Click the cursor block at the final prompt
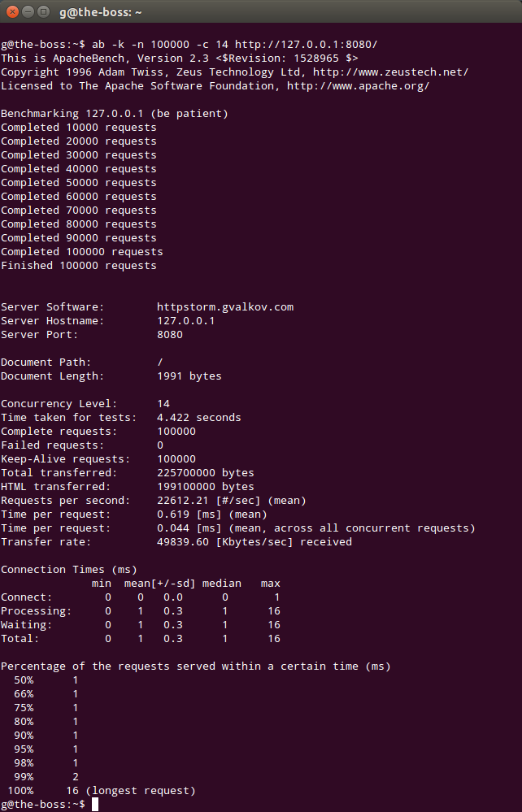The height and width of the screenshot is (812, 522). point(95,804)
